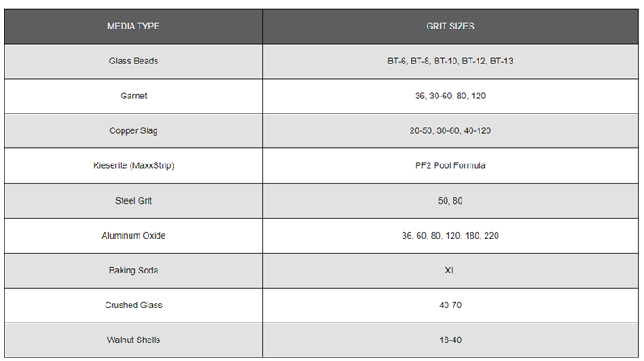Click the XL grit size cell
644x361 pixels.
450,271
